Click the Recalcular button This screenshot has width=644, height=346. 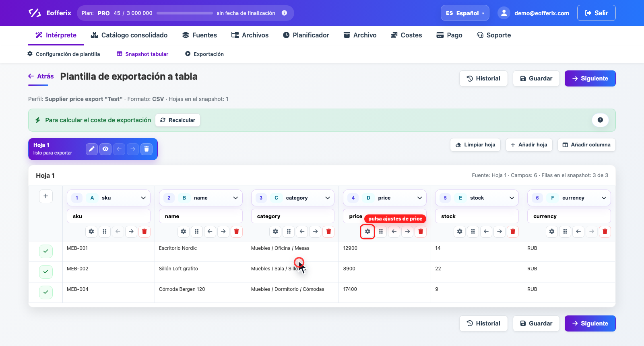178,120
